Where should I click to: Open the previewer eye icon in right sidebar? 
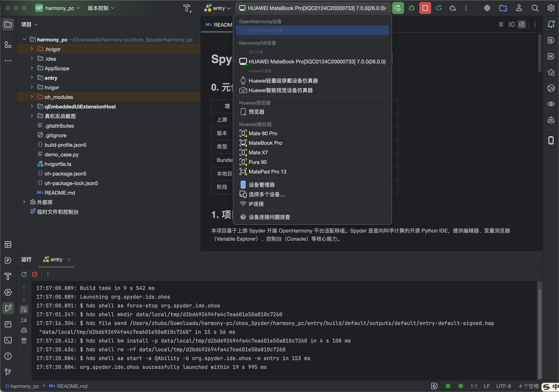pyautogui.click(x=551, y=104)
